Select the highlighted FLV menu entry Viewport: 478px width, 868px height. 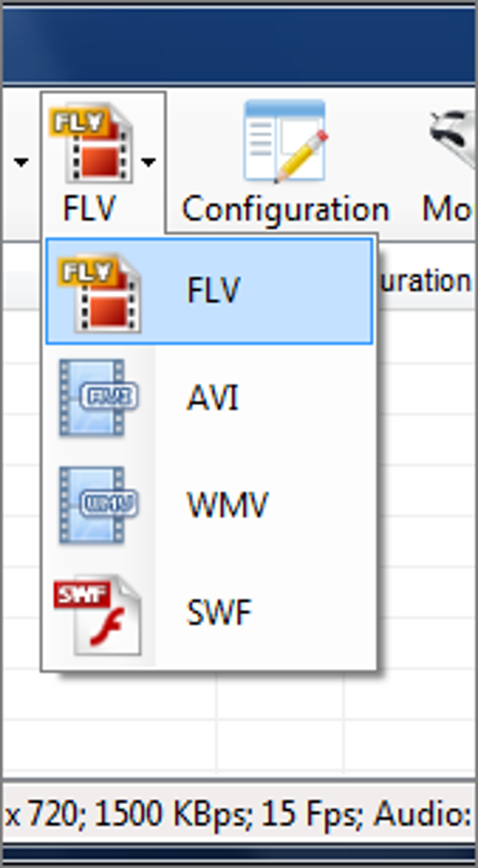209,290
